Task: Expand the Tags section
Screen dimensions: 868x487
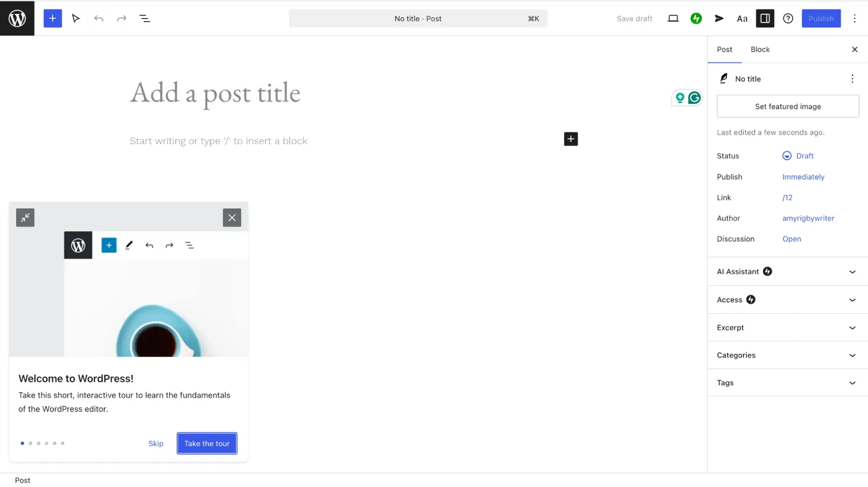Action: [852, 382]
